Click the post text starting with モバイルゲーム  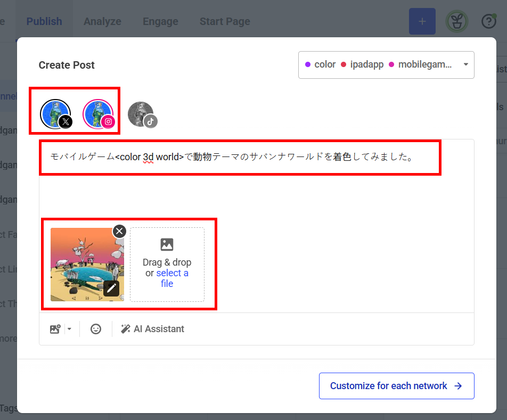pyautogui.click(x=232, y=157)
